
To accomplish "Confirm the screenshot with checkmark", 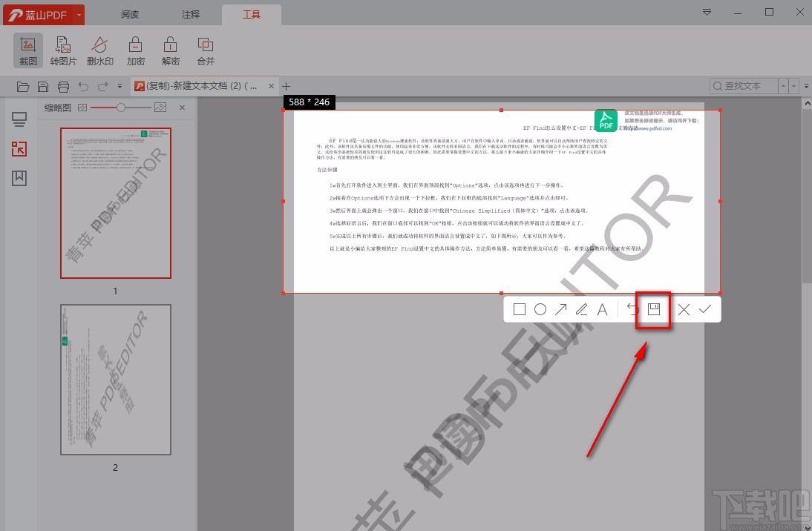I will click(705, 309).
